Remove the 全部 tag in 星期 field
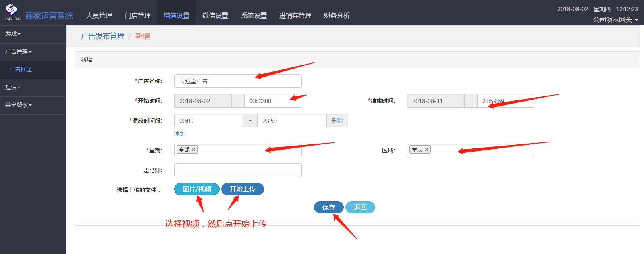This screenshot has height=254, width=644. (x=194, y=150)
